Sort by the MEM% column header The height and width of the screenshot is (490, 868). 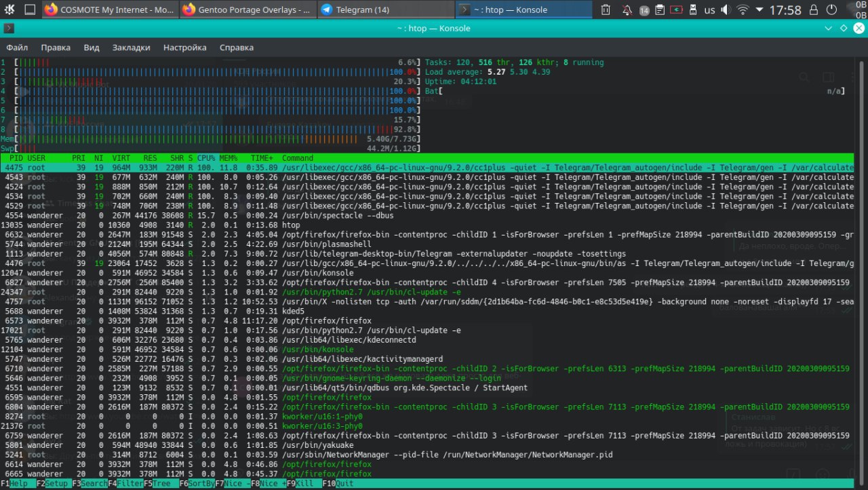point(229,158)
